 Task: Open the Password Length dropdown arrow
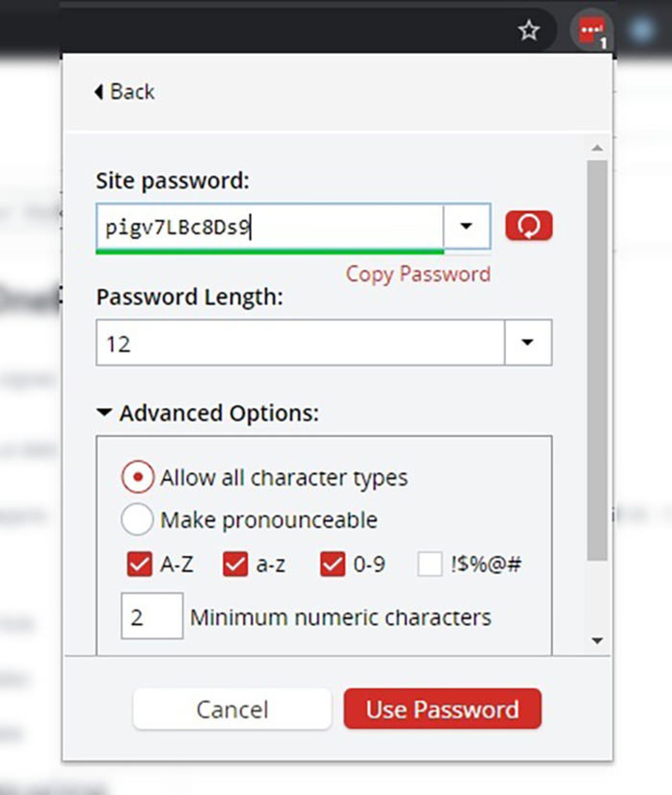[527, 342]
